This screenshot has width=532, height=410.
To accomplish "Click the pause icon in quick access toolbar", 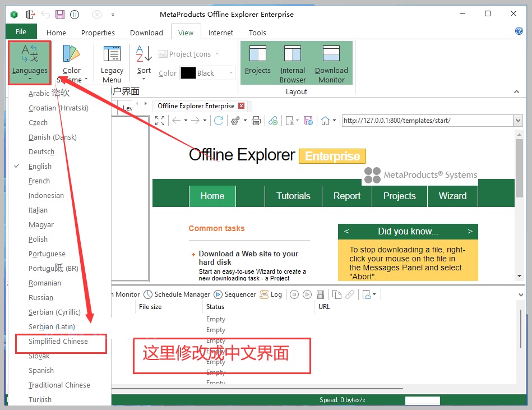I will (x=75, y=14).
